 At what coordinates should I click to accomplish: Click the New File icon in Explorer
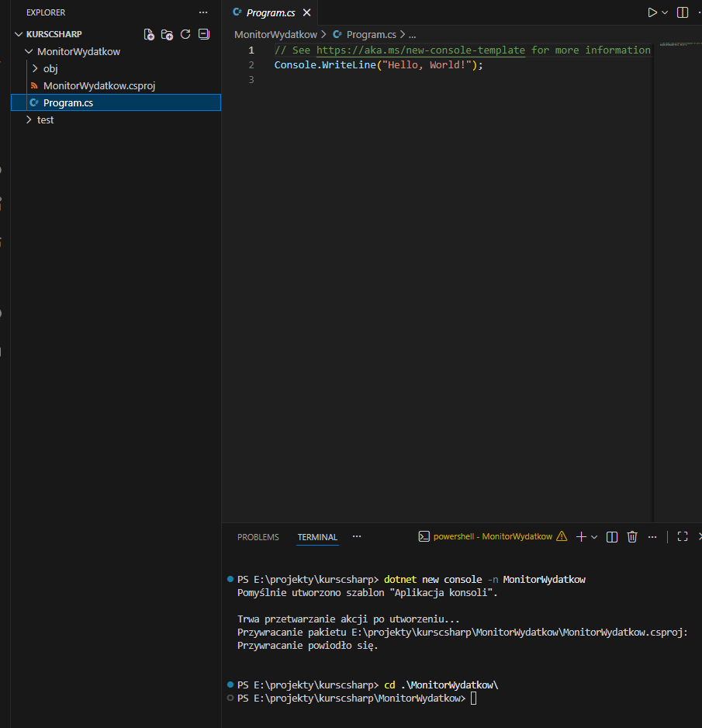pos(150,34)
